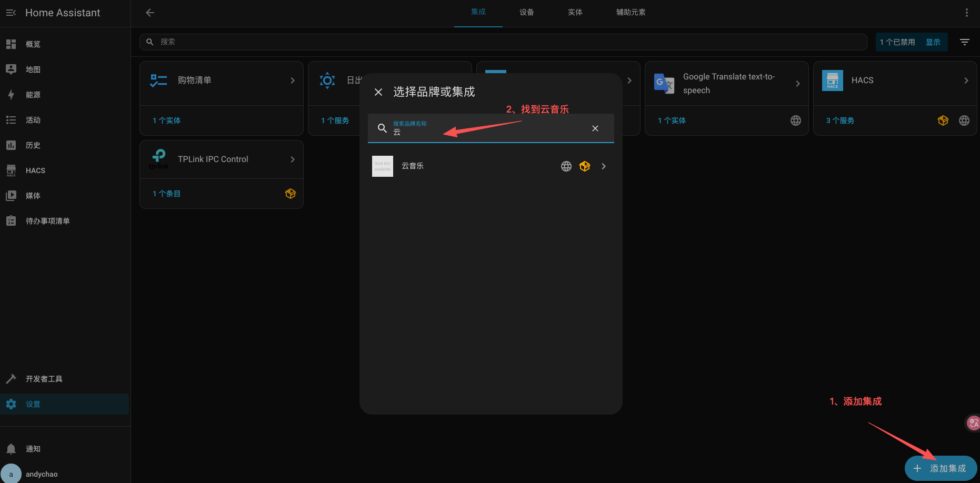Open the 媒体 section in the sidebar
Screen dimensions: 980x483
coord(33,195)
